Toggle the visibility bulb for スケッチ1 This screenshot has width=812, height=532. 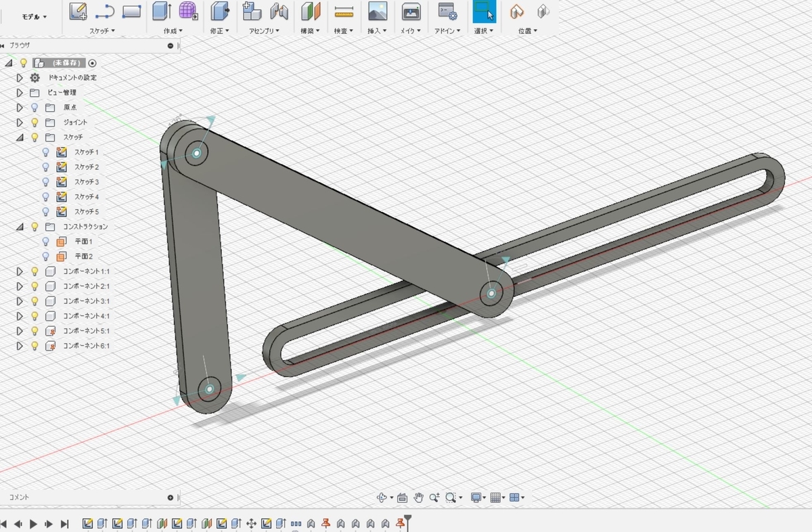[x=45, y=152]
